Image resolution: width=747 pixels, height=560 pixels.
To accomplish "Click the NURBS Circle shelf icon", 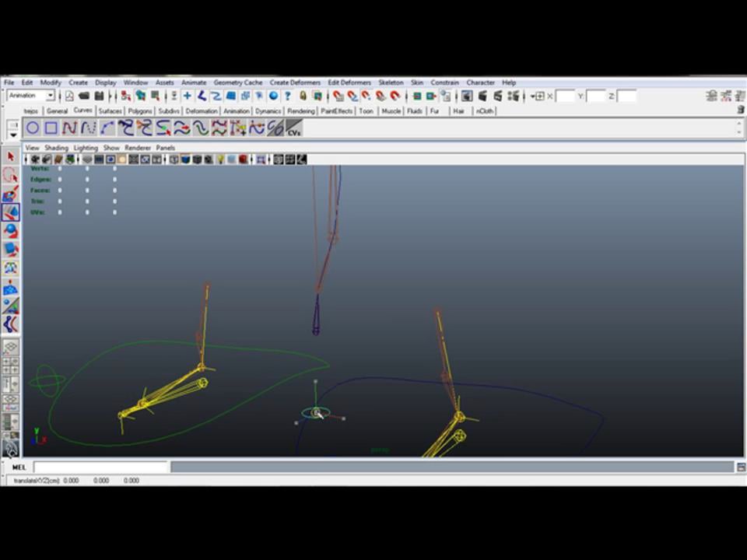I will pyautogui.click(x=33, y=128).
